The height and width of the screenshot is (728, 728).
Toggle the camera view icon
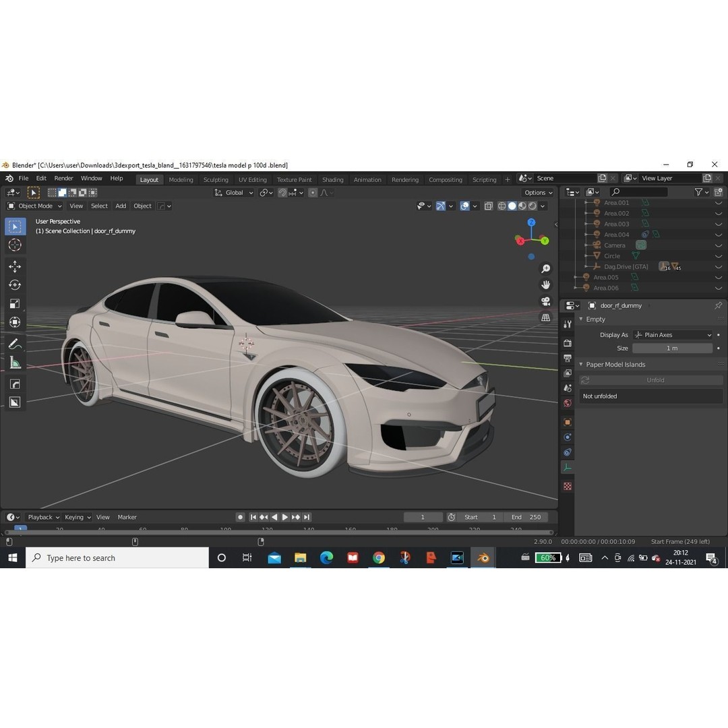(x=545, y=301)
